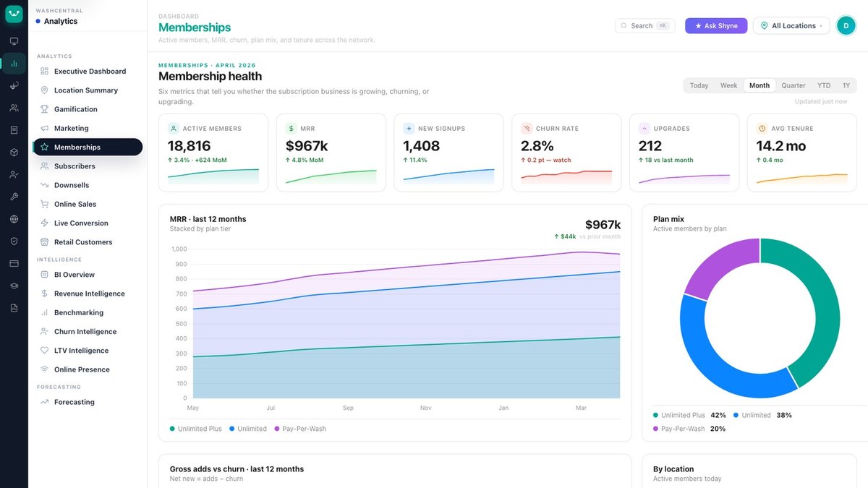Click the WashCentral logo icon
Screen dimensions: 868x488
tap(14, 14)
